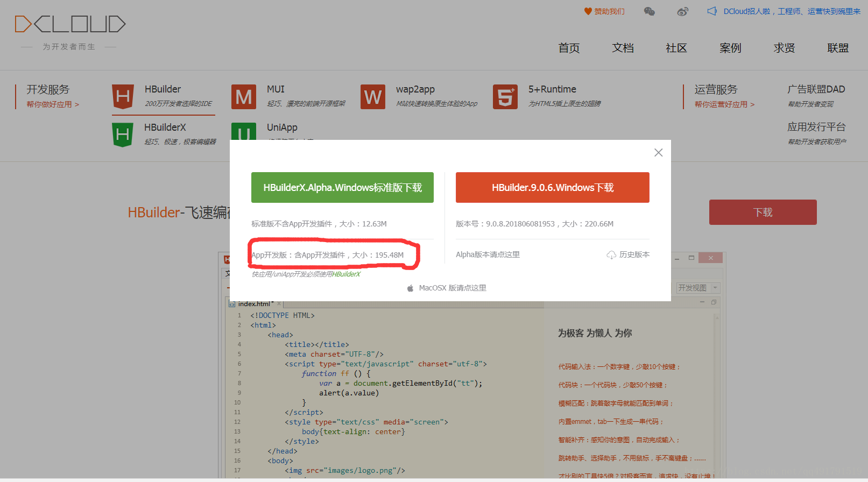Open 开发视图 dropdown in IDE preview

click(x=698, y=288)
